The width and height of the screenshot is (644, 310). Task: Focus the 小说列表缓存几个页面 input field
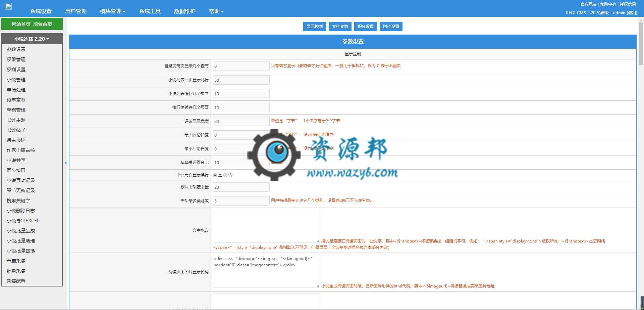[x=241, y=94]
